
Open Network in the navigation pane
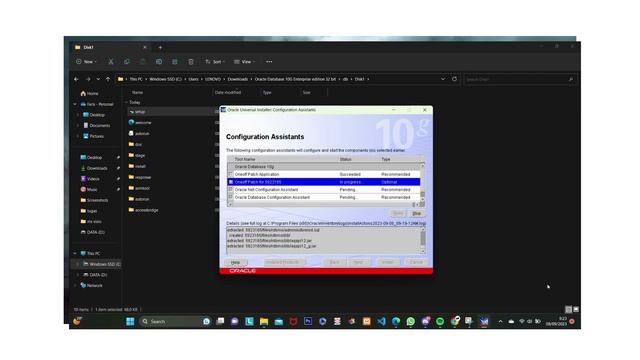pos(91,286)
